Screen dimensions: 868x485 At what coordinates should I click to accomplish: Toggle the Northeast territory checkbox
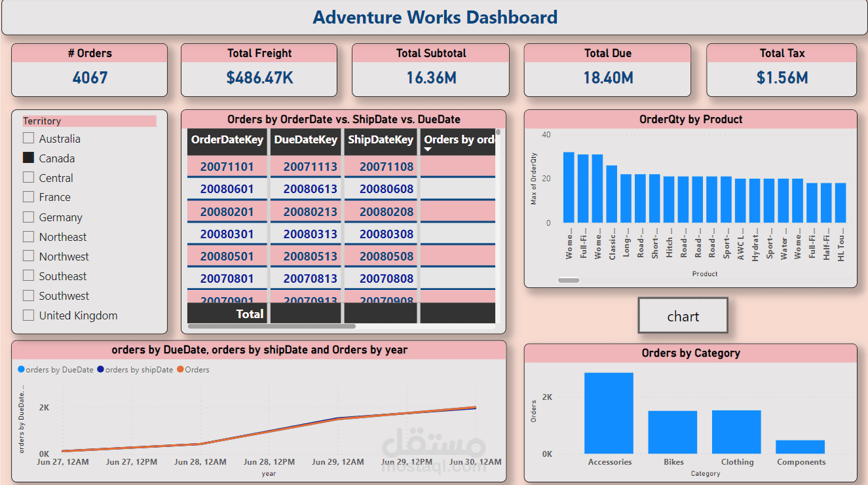28,236
